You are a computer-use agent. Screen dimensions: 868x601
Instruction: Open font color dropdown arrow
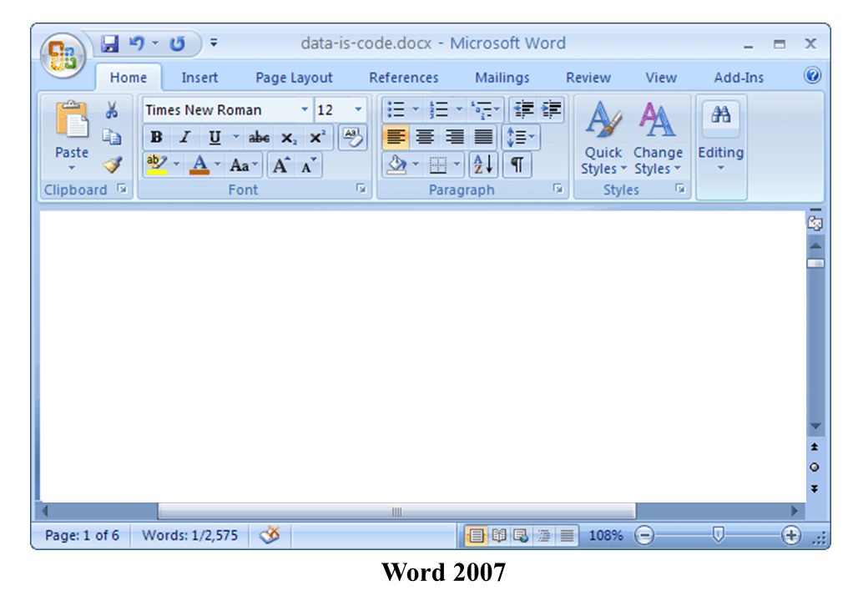(218, 164)
